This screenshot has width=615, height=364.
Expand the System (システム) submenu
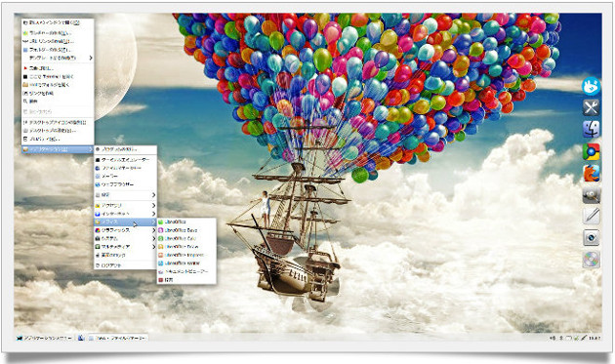pos(125,238)
